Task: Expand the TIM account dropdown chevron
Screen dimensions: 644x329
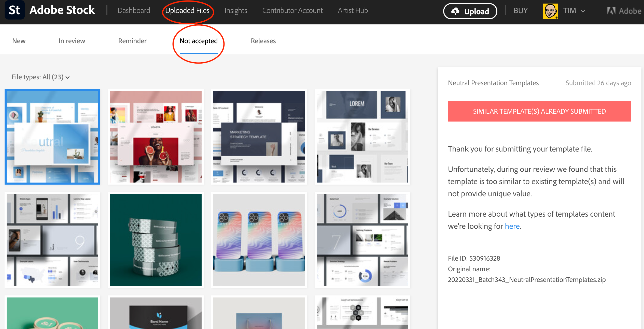Action: [583, 11]
